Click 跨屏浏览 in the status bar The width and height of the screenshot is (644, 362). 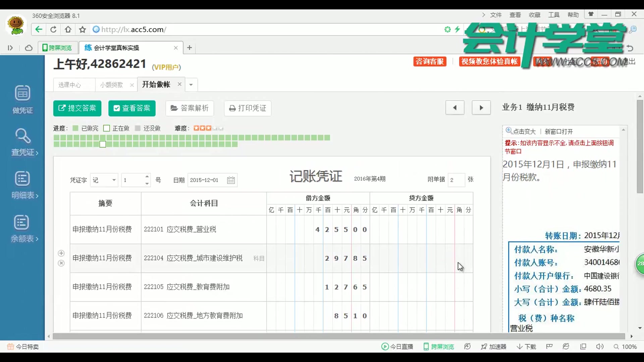pyautogui.click(x=439, y=347)
